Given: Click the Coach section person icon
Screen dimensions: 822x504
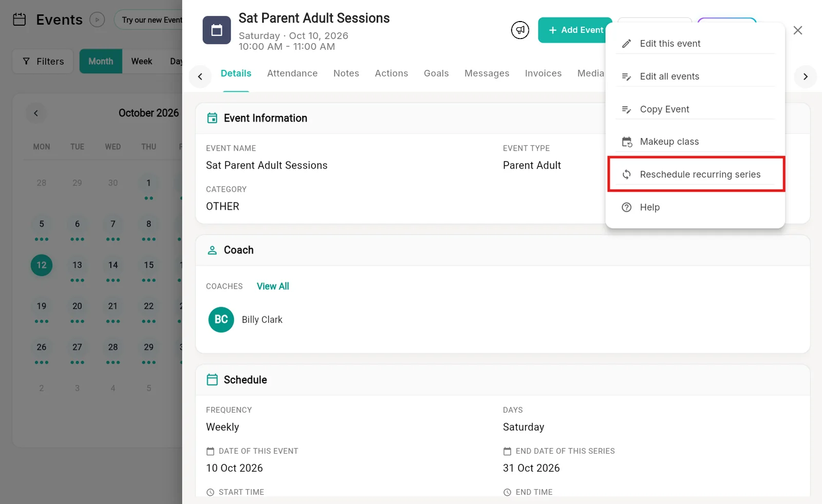Looking at the screenshot, I should pos(212,250).
